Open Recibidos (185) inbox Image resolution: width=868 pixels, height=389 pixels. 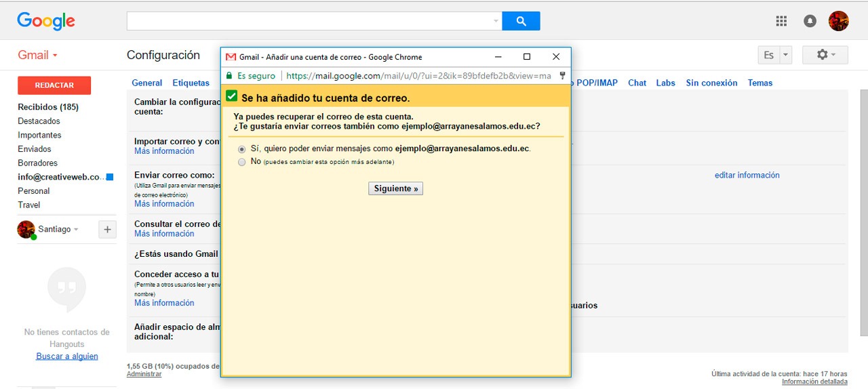48,107
